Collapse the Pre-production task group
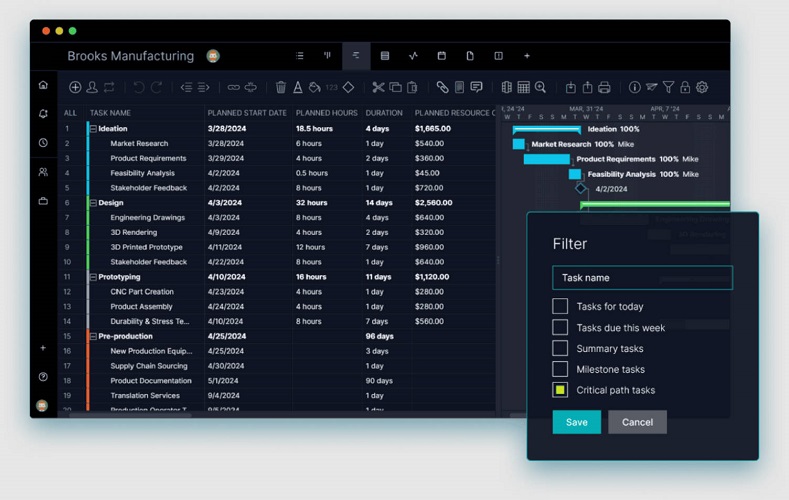Viewport: 789px width, 500px height. click(x=94, y=337)
